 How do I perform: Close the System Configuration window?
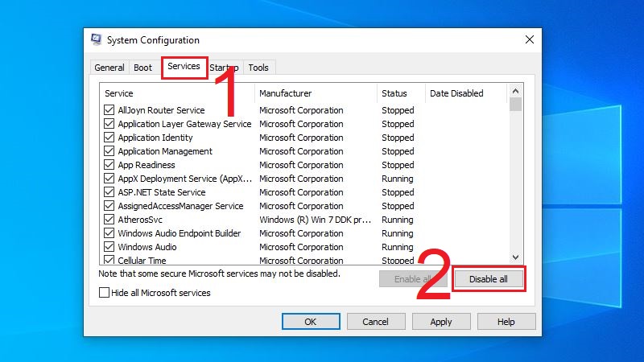529,39
